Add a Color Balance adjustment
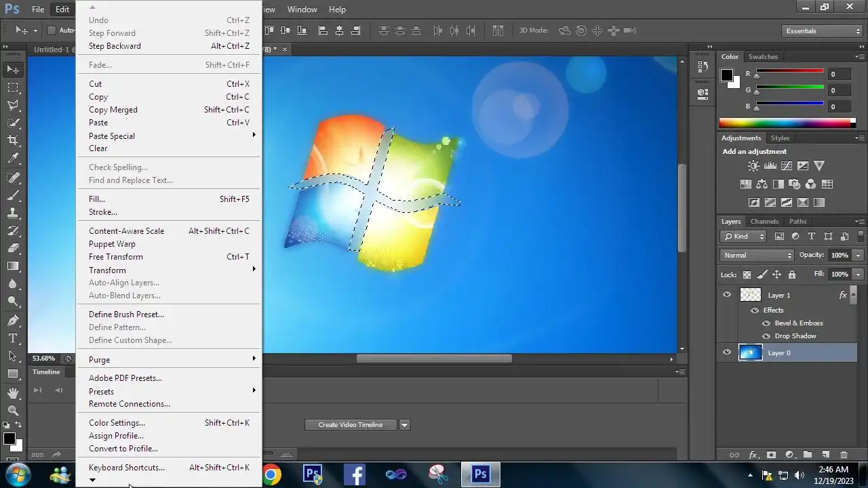 (762, 184)
